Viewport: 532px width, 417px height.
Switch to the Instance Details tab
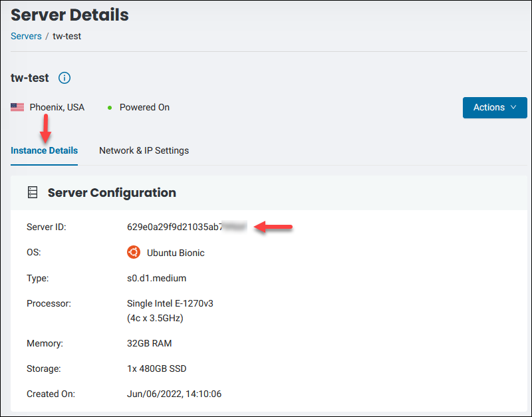44,150
